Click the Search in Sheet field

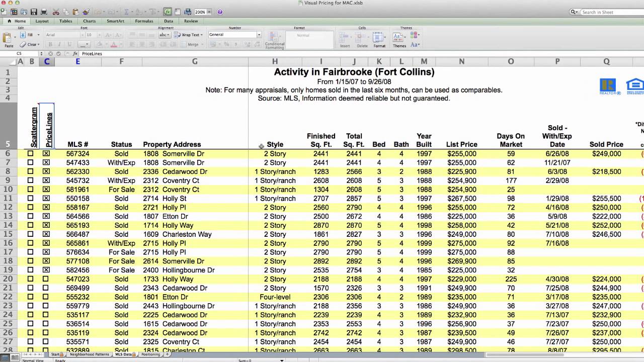tap(605, 12)
